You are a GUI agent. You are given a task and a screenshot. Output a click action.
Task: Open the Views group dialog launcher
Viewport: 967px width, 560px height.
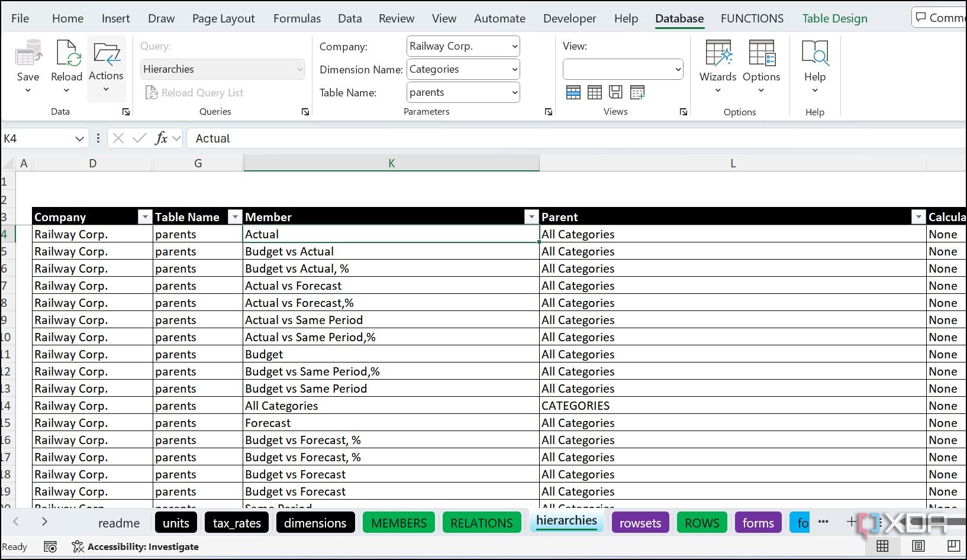coord(684,112)
